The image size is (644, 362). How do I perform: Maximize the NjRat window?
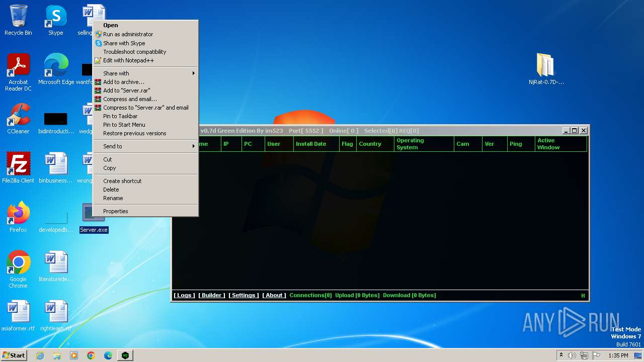pyautogui.click(x=574, y=131)
